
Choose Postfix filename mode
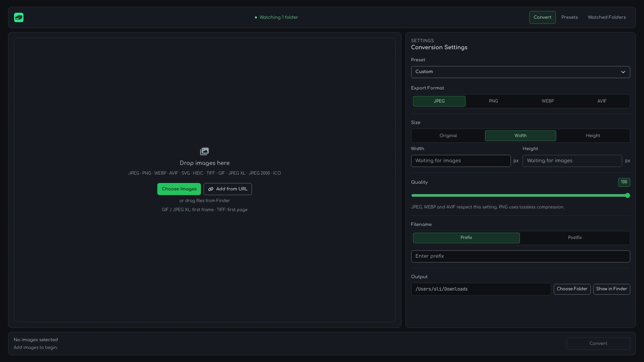[575, 238]
